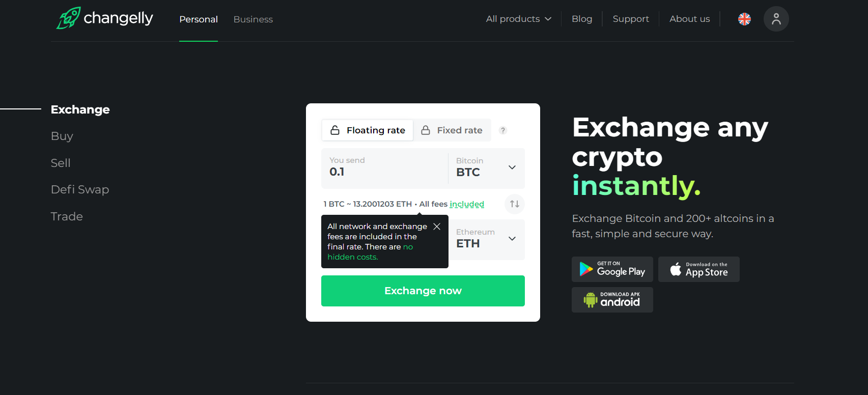This screenshot has height=395, width=868.
Task: Switch to the Fixed rate option
Action: click(x=452, y=130)
